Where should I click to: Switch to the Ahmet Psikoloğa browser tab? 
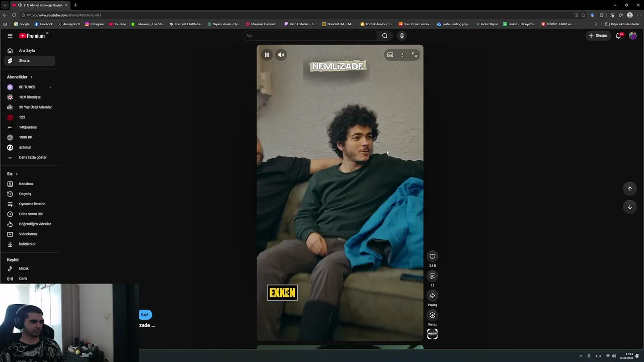[x=40, y=5]
